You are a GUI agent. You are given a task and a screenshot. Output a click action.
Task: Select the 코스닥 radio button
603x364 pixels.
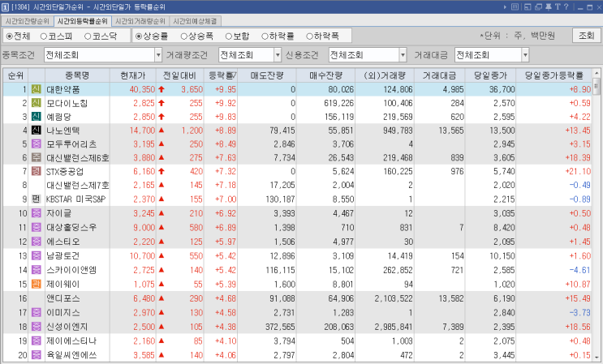point(88,36)
